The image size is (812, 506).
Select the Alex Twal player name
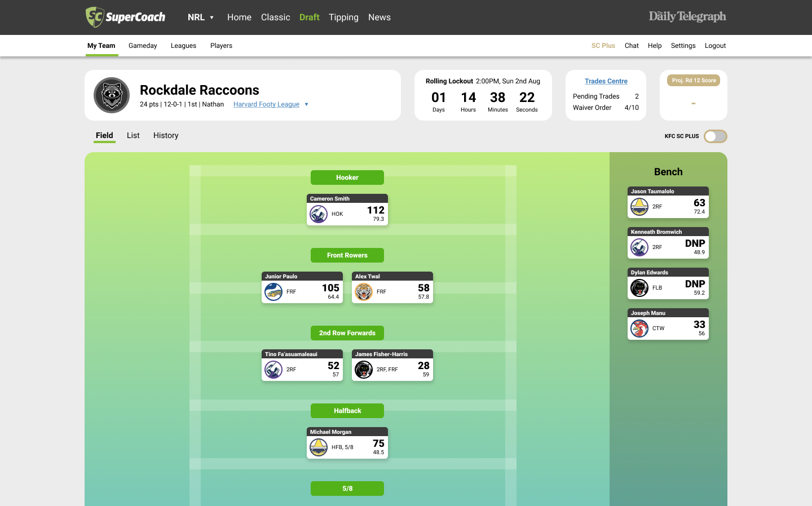point(368,277)
